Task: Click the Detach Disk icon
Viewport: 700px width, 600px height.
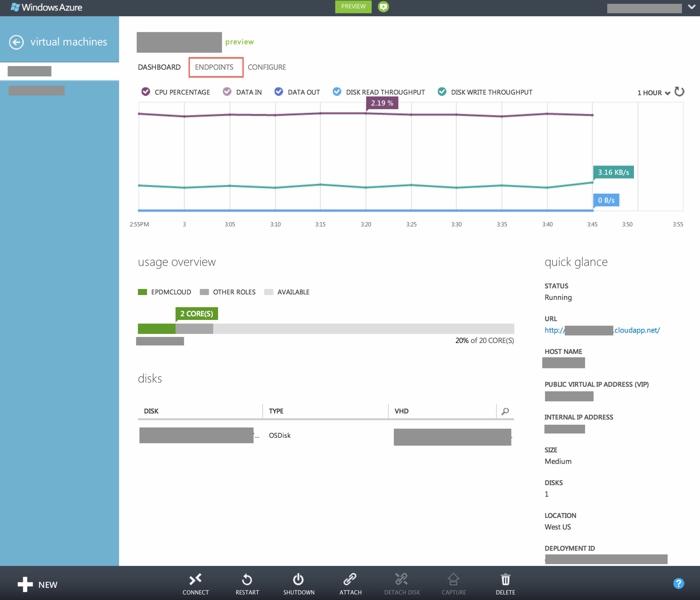Action: point(402,579)
